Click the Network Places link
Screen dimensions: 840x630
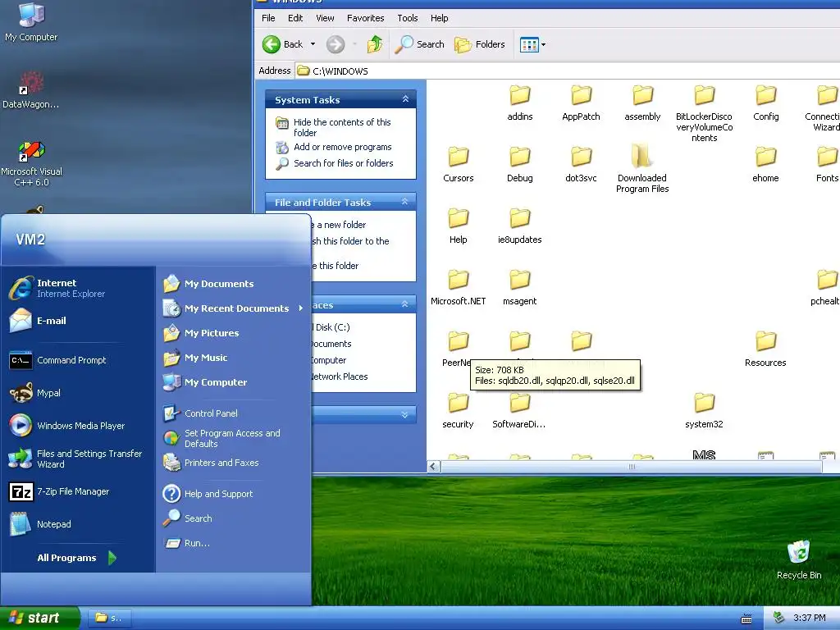coord(340,377)
